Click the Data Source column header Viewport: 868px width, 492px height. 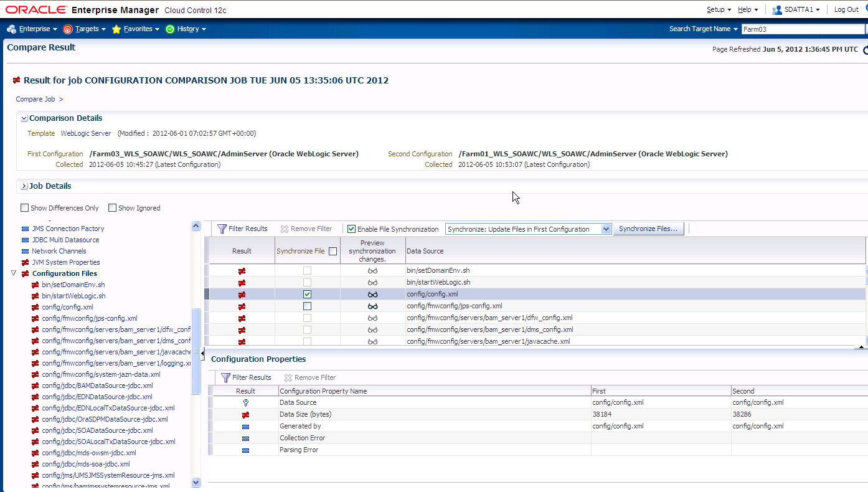(x=635, y=251)
